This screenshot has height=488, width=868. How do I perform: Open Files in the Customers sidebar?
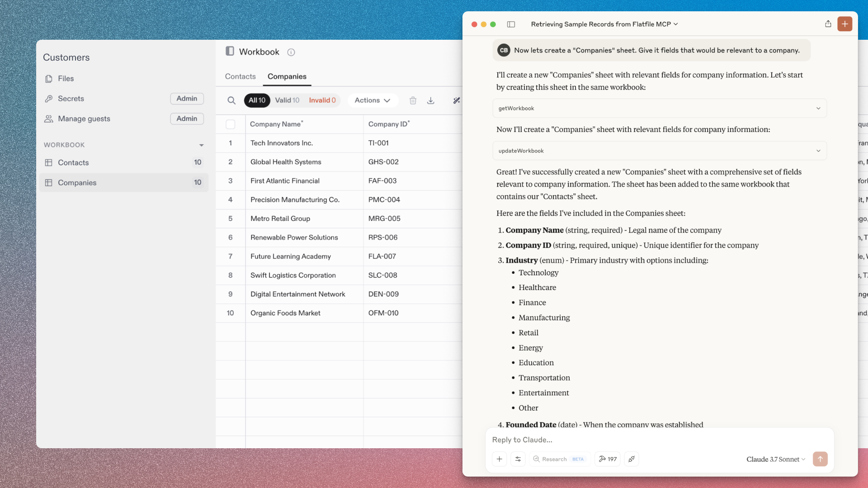coord(66,79)
